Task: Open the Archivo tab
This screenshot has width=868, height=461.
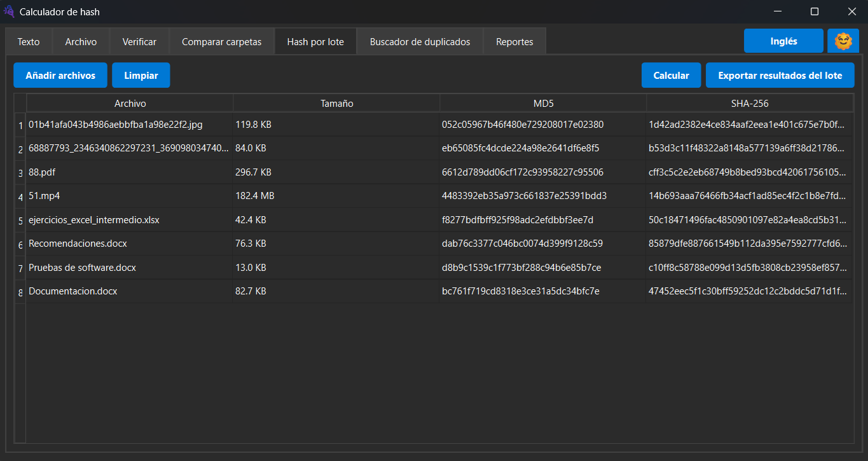Action: tap(81, 42)
